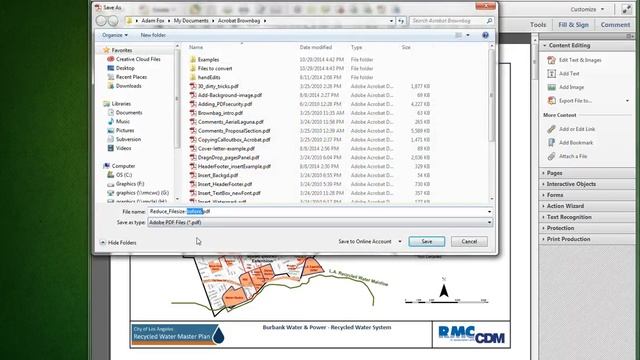Click Save to Online Account

coord(364,242)
